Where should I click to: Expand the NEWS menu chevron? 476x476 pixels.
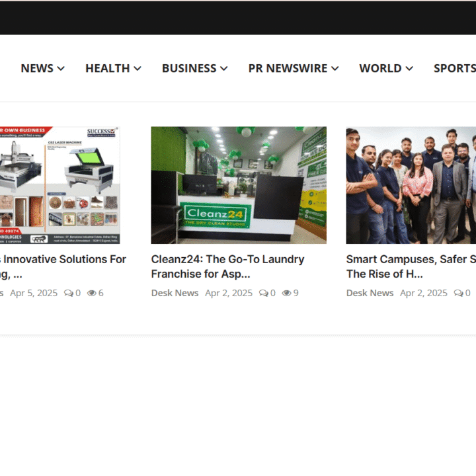click(x=61, y=69)
